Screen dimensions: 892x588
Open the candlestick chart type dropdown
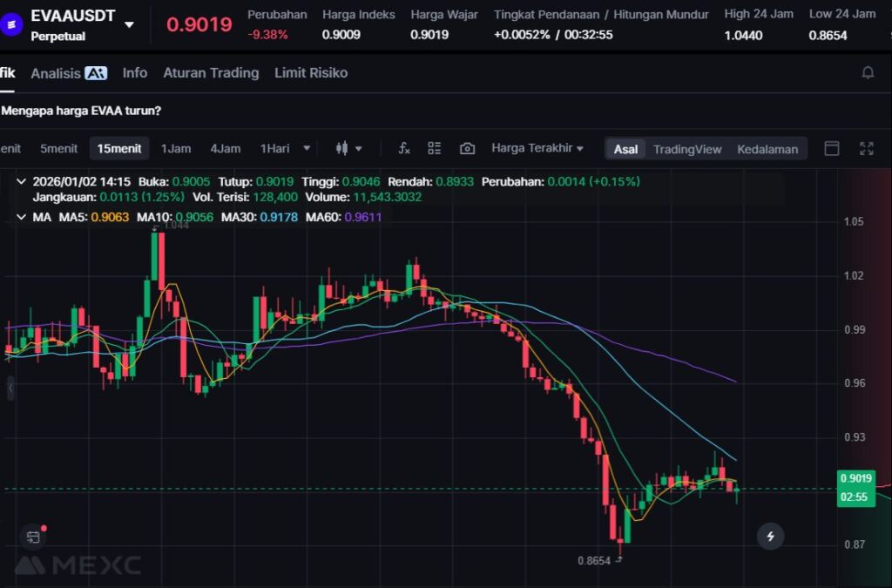coord(348,148)
